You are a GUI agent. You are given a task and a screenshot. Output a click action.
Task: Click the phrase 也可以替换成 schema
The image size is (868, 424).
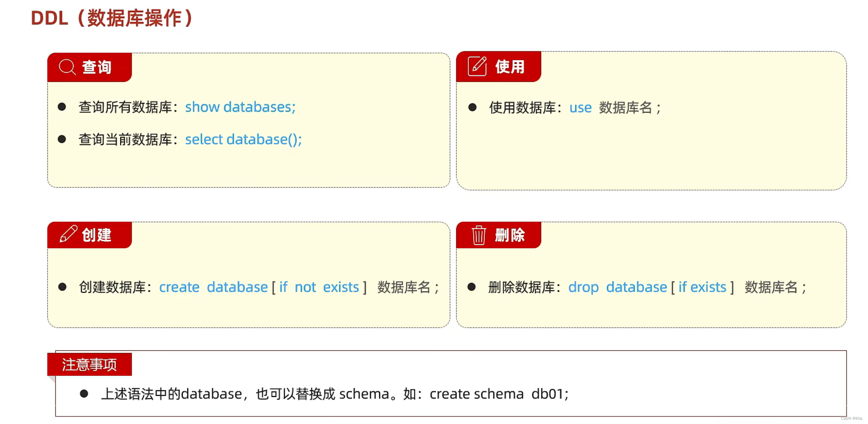323,394
